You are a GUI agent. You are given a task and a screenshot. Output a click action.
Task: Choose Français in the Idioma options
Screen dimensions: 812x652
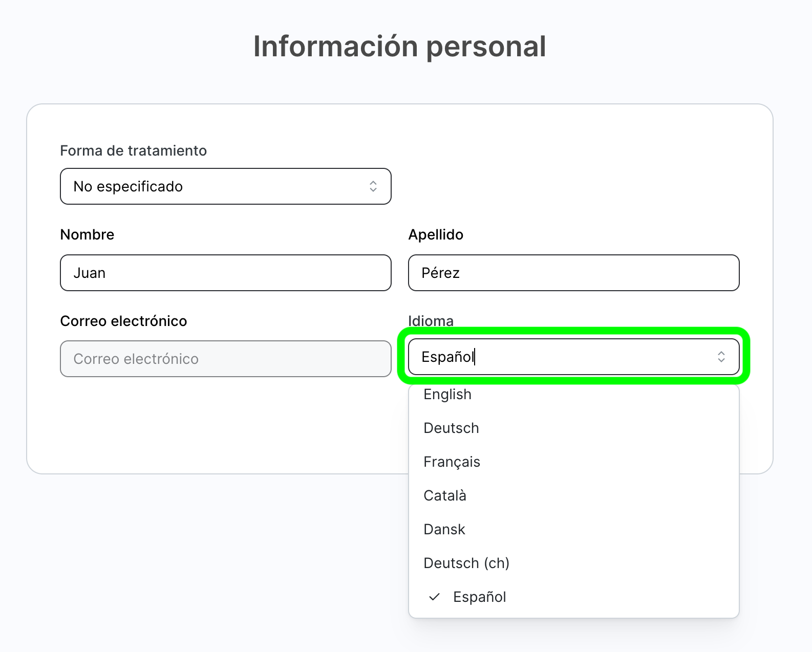pos(574,462)
